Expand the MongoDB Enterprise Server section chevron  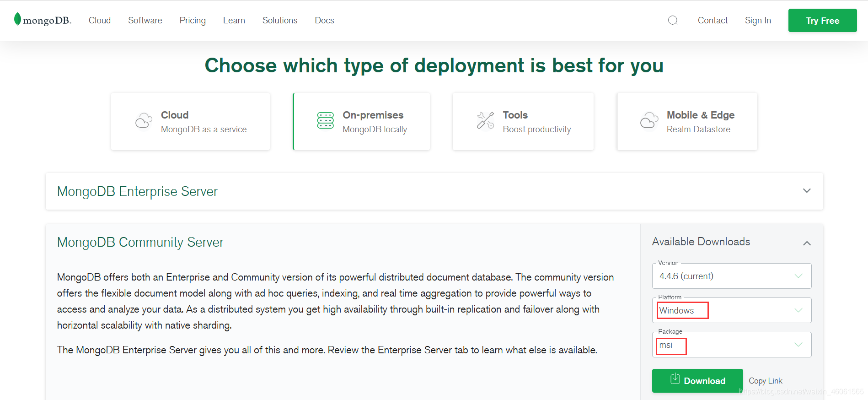point(807,191)
